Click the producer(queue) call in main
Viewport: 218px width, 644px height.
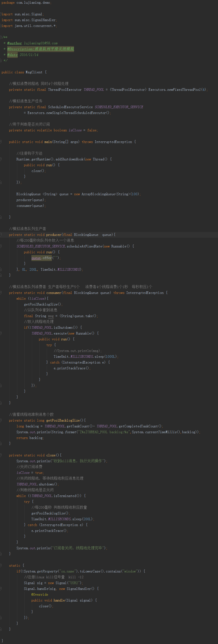[30, 200]
